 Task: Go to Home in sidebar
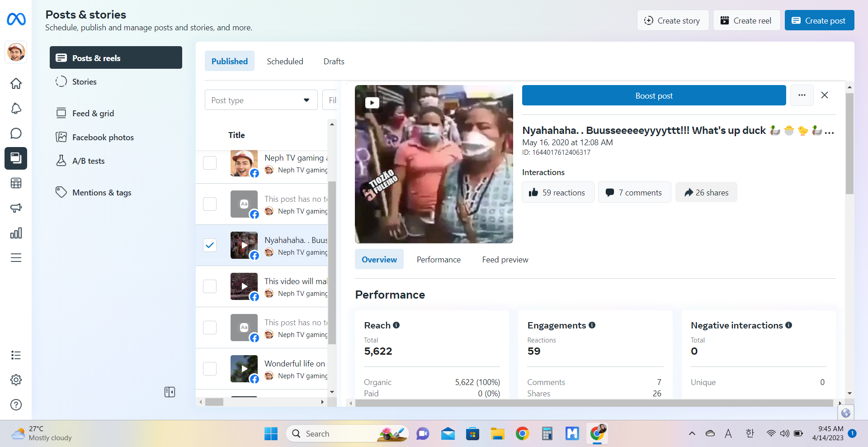point(16,84)
